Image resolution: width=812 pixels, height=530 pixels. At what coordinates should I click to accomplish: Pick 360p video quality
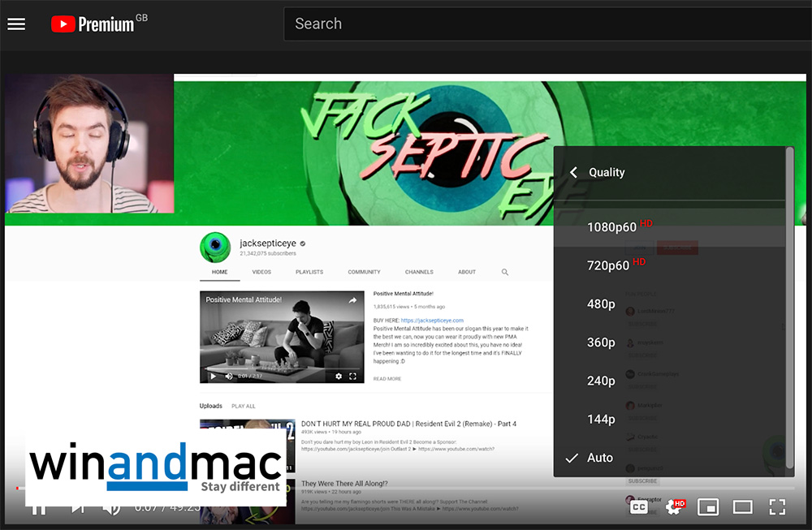(601, 343)
